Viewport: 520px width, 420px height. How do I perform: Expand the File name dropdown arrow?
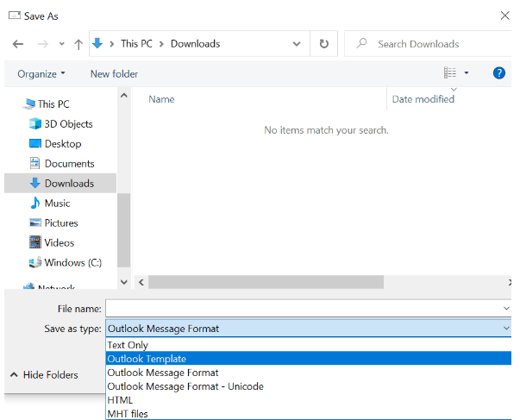[x=506, y=309]
